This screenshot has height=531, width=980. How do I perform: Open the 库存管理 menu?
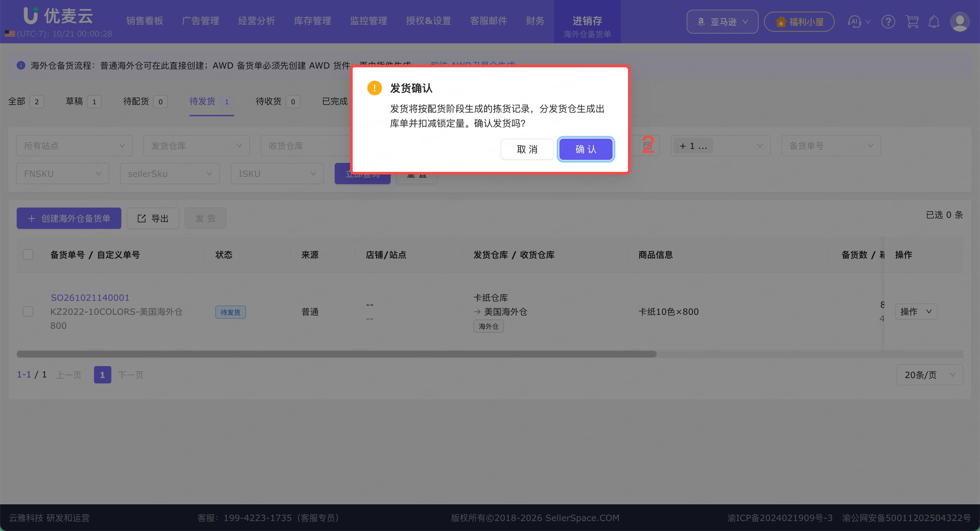tap(312, 21)
